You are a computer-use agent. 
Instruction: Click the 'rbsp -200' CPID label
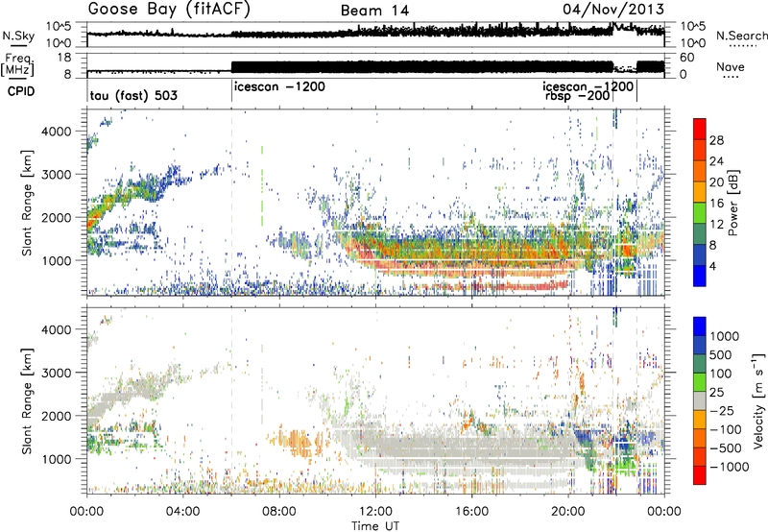click(577, 95)
